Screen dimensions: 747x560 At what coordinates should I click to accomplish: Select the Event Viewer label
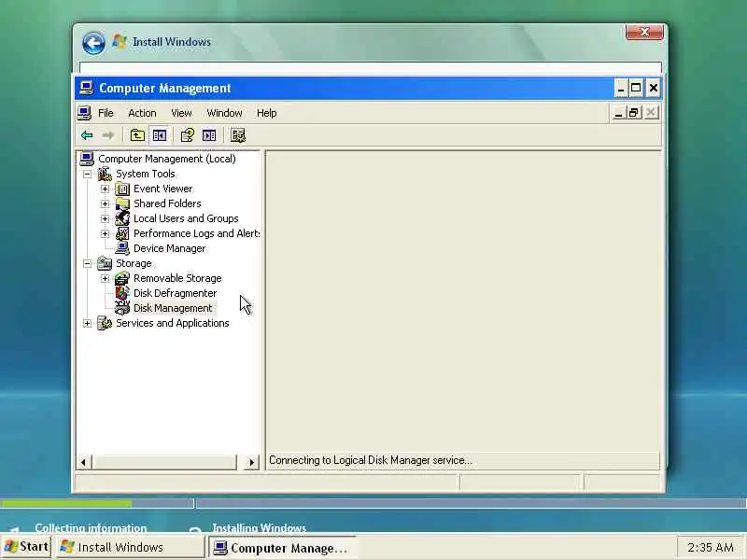tap(162, 189)
